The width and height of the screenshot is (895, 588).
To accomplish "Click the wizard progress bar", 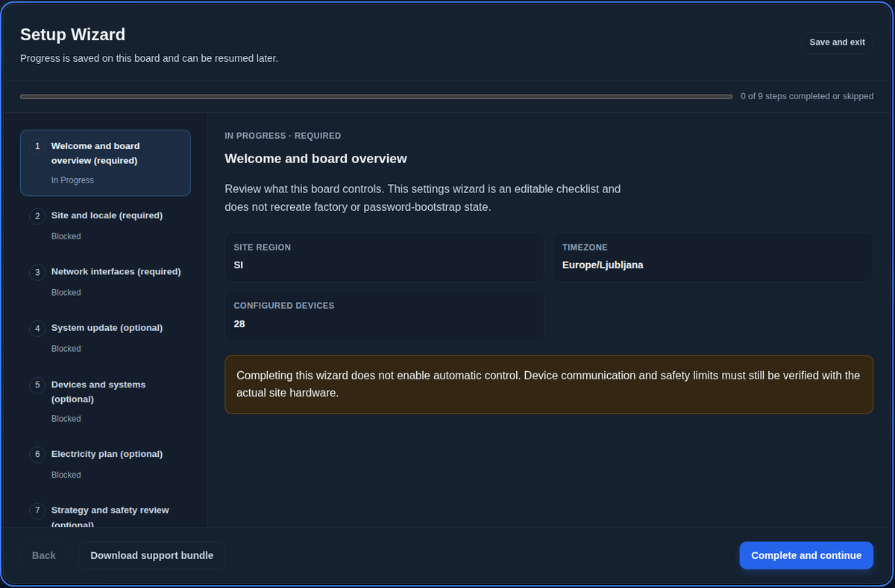I will [x=376, y=96].
